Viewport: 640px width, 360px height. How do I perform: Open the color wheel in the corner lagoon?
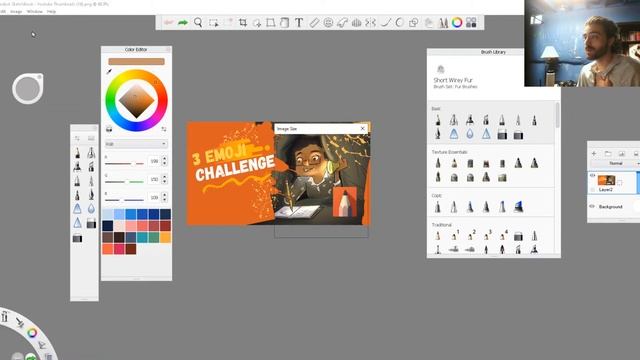32,333
